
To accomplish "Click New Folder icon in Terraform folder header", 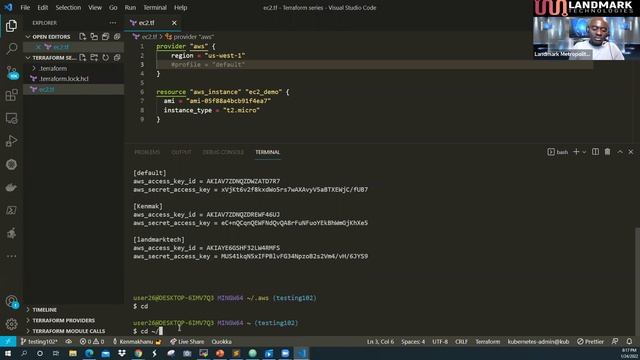I will pyautogui.click(x=94, y=58).
